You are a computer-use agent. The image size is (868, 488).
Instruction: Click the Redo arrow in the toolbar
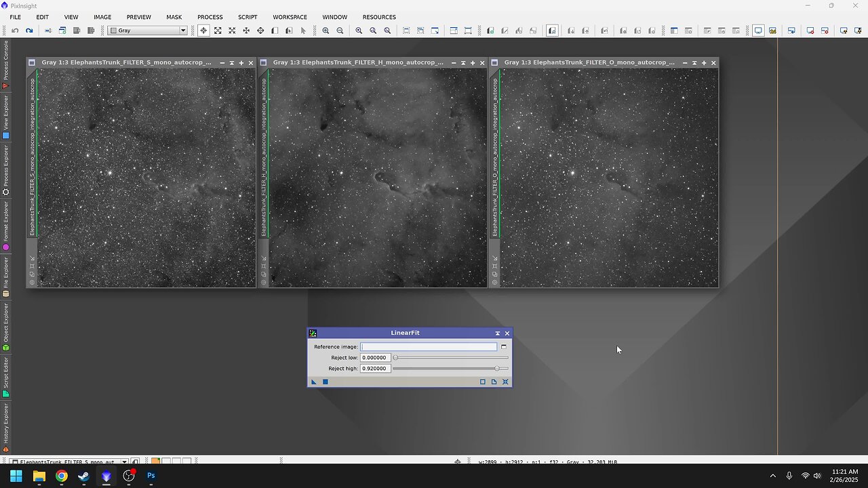click(29, 30)
